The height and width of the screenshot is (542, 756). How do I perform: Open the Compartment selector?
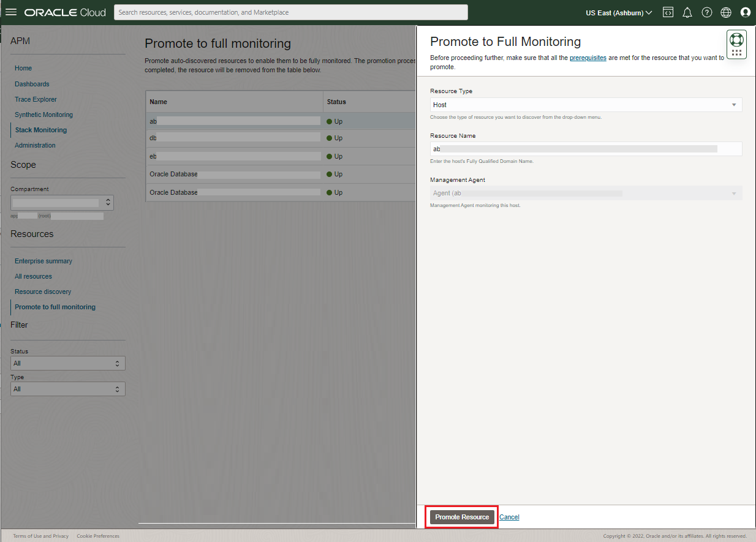pyautogui.click(x=62, y=203)
